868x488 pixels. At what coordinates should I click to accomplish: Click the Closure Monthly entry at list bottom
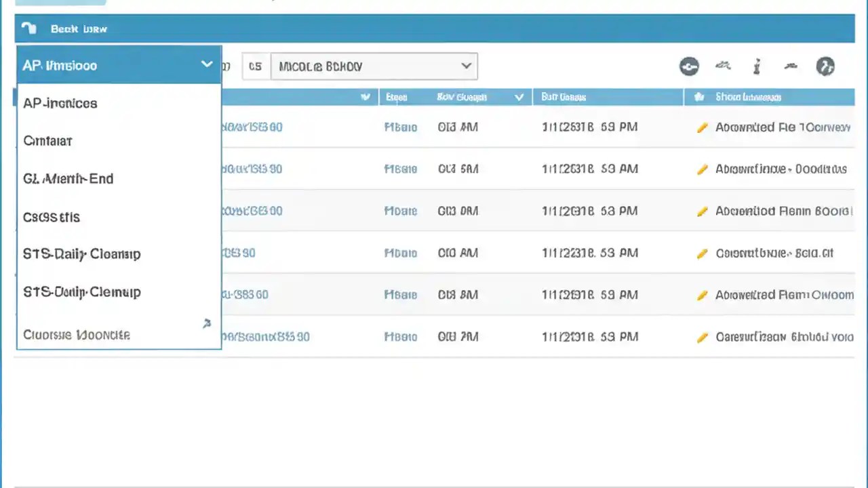(x=76, y=335)
